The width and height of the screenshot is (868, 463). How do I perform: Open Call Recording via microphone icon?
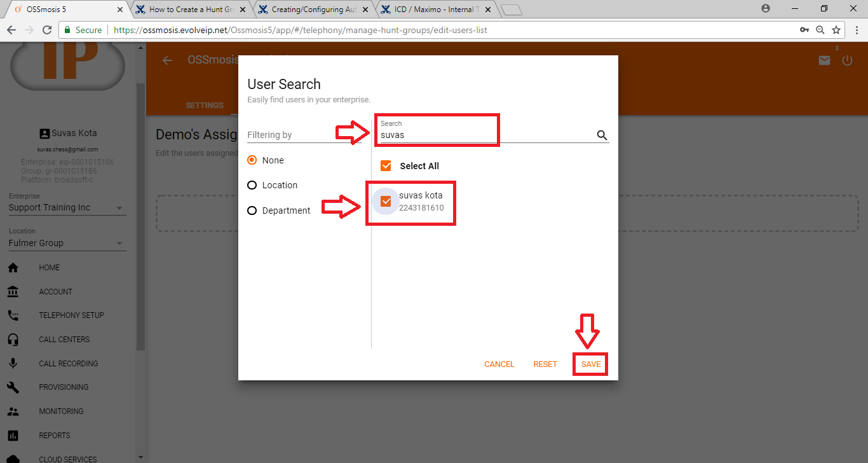(x=13, y=364)
